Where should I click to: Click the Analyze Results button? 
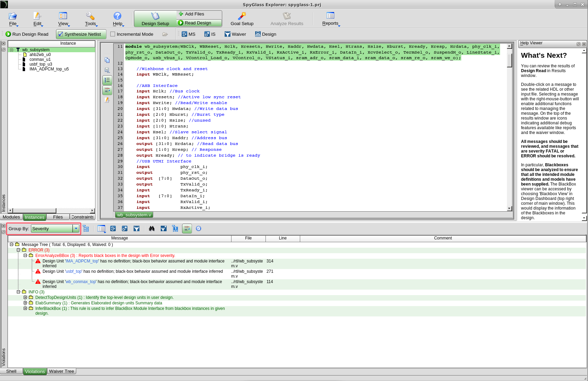pos(287,19)
